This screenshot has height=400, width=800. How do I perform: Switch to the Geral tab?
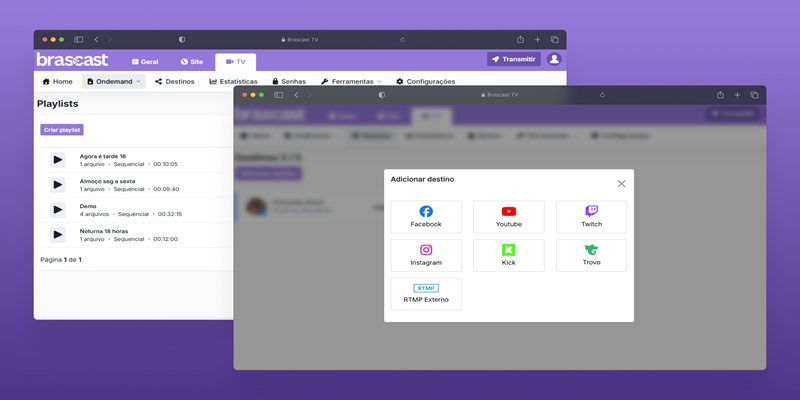point(145,62)
